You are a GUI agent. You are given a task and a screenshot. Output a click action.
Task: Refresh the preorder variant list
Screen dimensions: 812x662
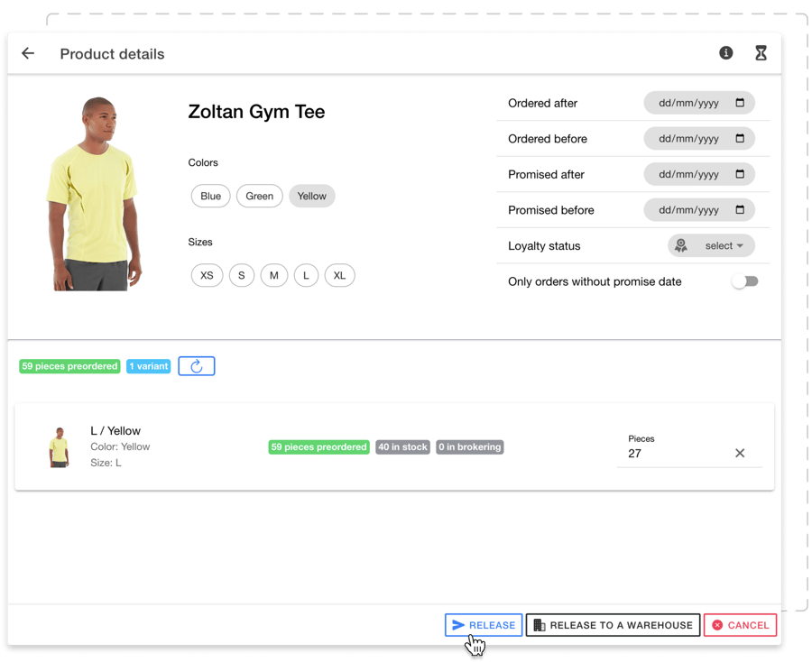pos(197,366)
